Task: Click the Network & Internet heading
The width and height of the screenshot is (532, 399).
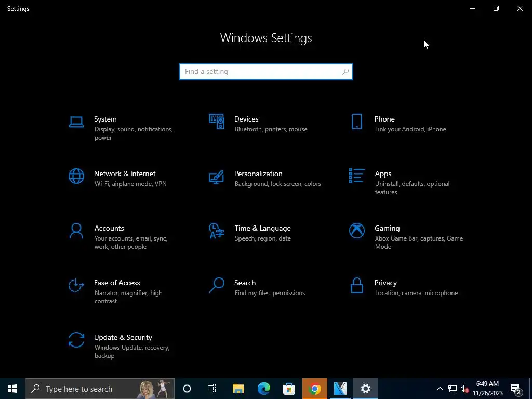Action: pyautogui.click(x=125, y=174)
